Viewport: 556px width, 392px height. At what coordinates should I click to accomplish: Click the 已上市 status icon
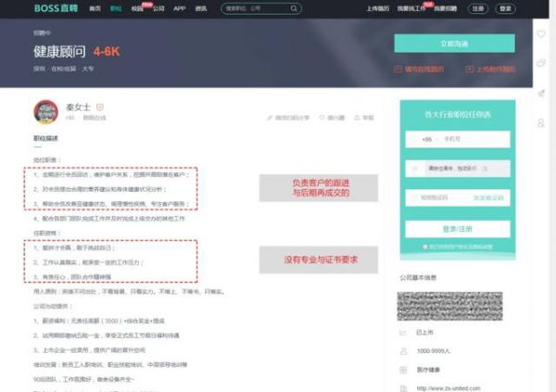click(402, 333)
